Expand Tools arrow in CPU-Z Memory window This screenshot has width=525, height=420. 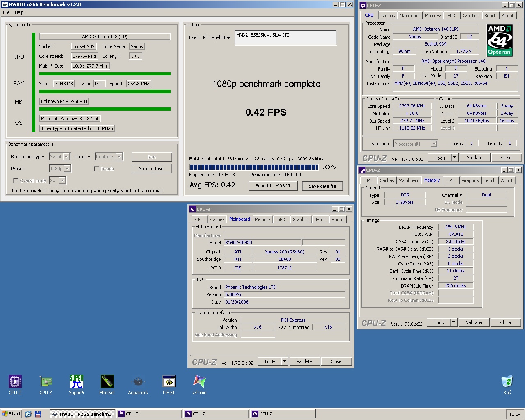[x=454, y=322]
